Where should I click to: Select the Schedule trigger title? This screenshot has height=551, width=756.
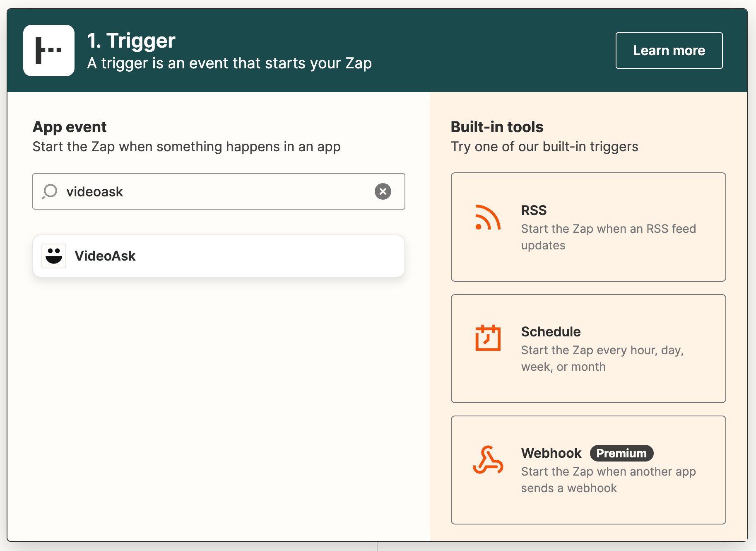(551, 332)
